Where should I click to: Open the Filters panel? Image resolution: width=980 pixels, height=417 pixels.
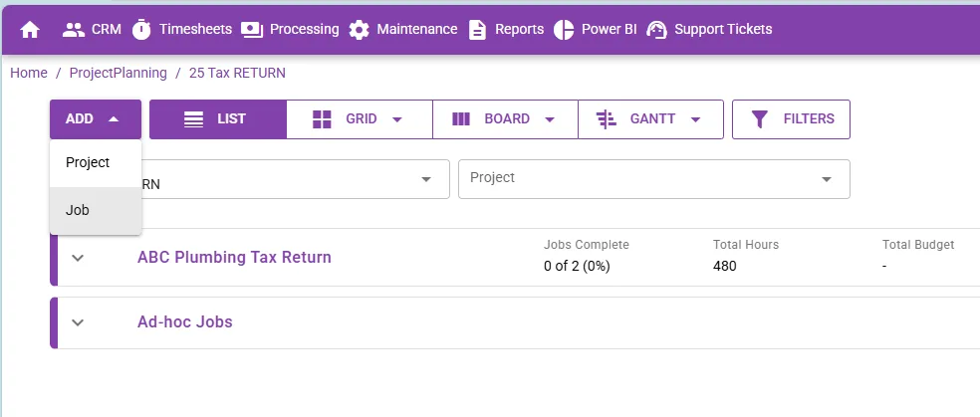tap(791, 119)
